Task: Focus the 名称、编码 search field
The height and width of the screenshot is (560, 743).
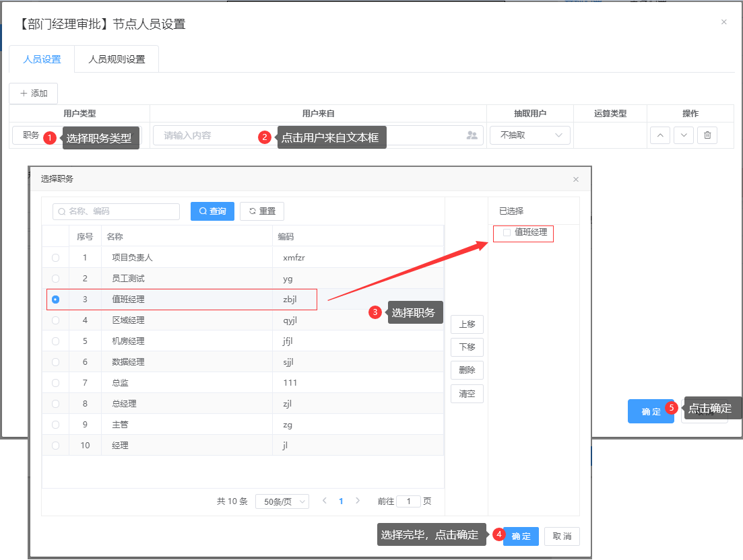Action: pos(116,211)
